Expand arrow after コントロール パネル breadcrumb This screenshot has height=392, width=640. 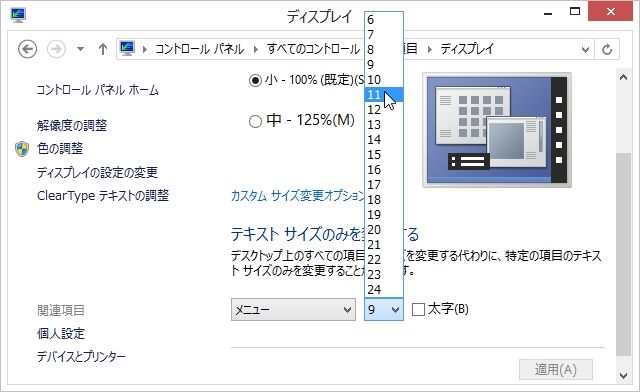click(x=256, y=49)
